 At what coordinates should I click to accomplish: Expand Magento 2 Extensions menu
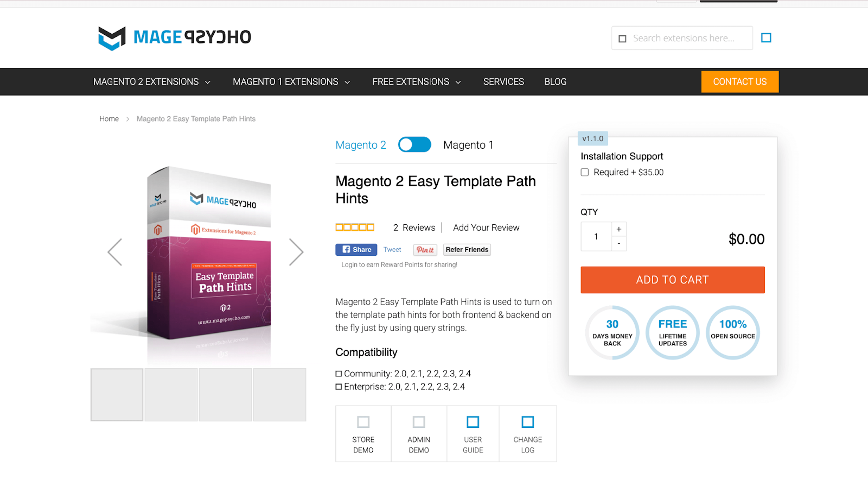tap(152, 82)
